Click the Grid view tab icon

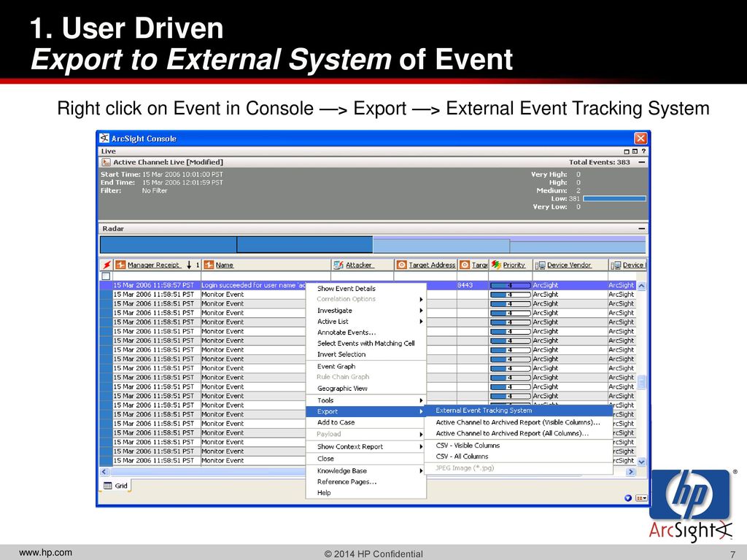[108, 486]
